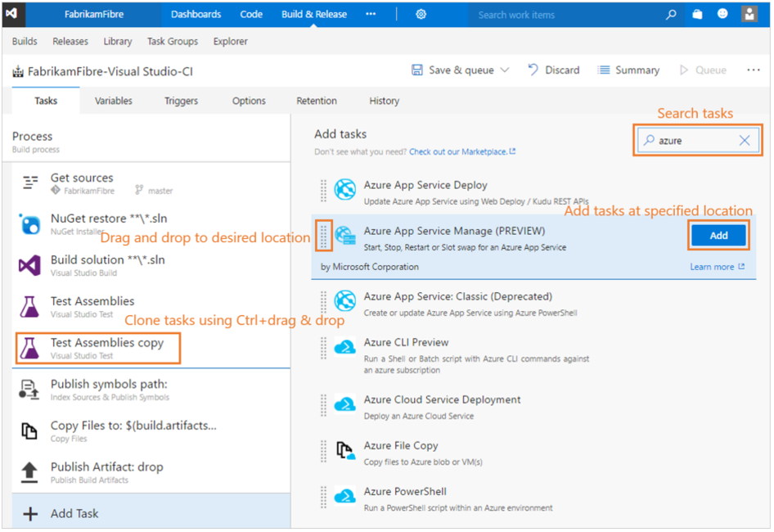Viewport: 774px width, 532px height.
Task: Open the Retention tab
Action: tap(317, 101)
